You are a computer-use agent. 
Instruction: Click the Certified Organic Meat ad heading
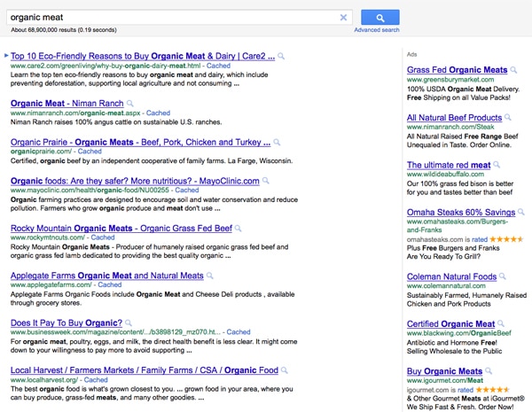click(450, 324)
